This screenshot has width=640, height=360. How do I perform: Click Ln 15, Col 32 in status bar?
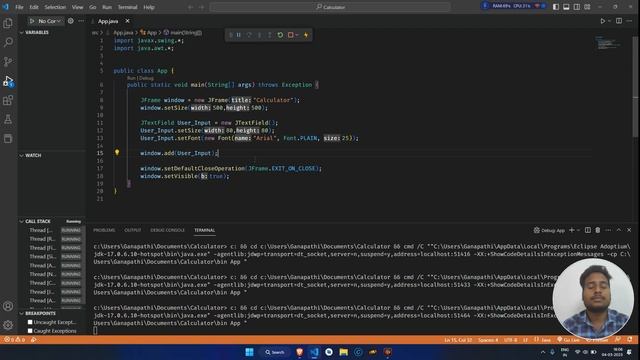(458, 340)
